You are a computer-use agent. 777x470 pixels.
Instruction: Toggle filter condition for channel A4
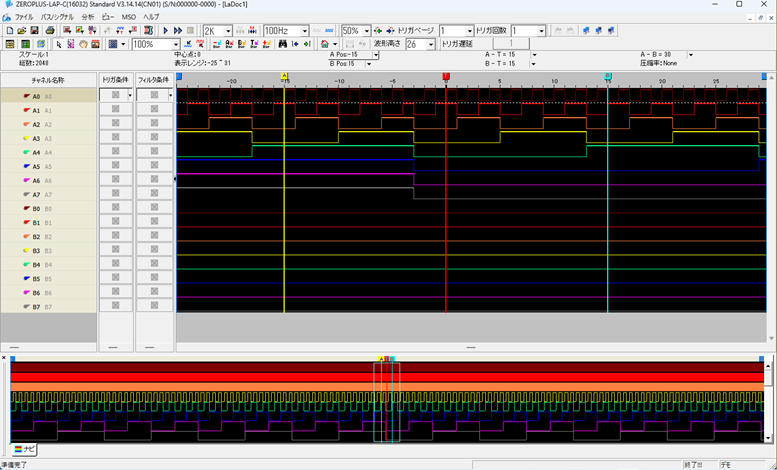tap(154, 151)
